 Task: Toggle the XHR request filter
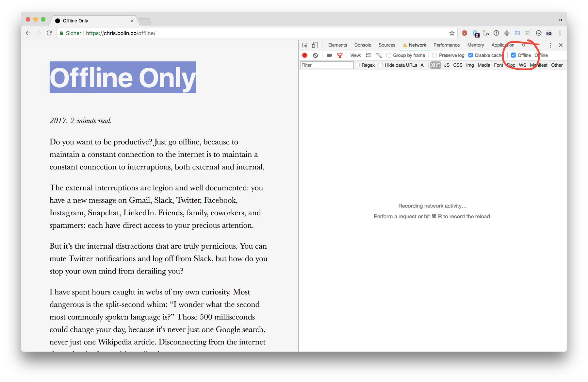pos(435,65)
